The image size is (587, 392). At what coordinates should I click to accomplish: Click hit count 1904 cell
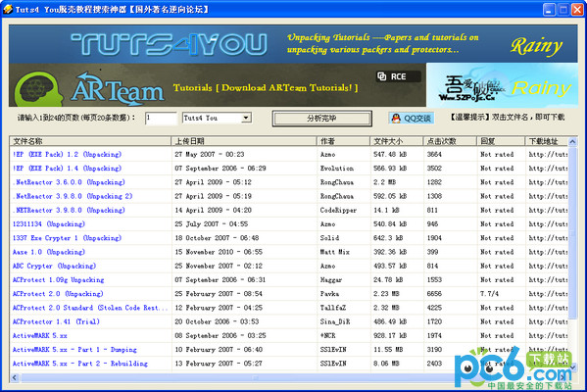pyautogui.click(x=434, y=238)
